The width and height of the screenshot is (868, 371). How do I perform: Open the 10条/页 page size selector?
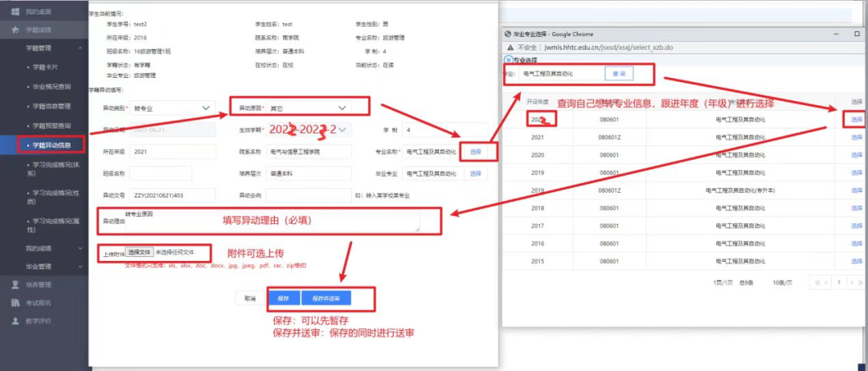tap(782, 283)
